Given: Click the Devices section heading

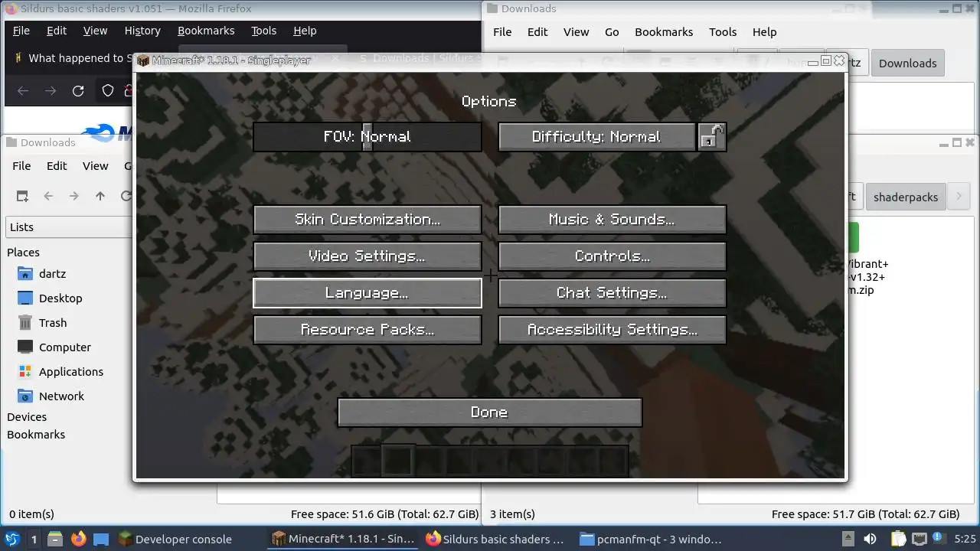Looking at the screenshot, I should point(27,417).
